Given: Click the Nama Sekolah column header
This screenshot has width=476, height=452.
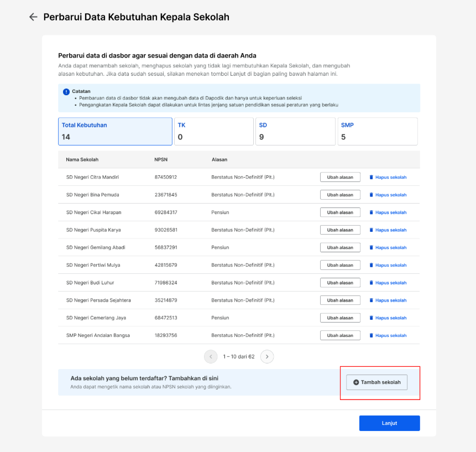Looking at the screenshot, I should [x=82, y=160].
